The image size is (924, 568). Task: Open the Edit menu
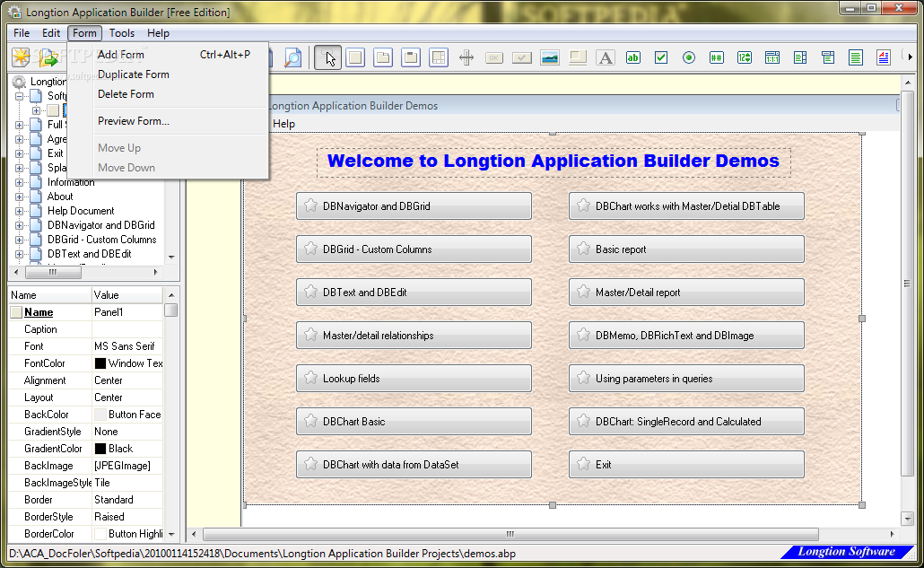50,33
